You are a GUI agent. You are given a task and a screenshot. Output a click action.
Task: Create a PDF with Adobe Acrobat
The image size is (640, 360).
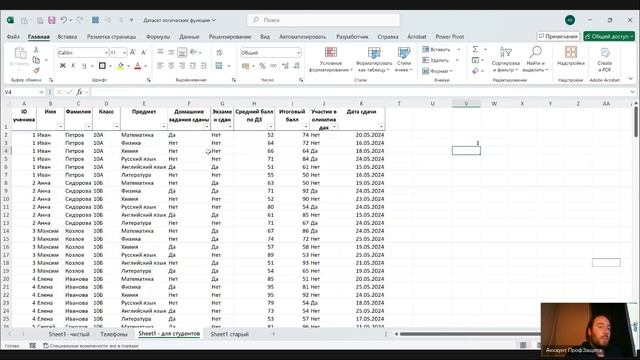click(604, 60)
